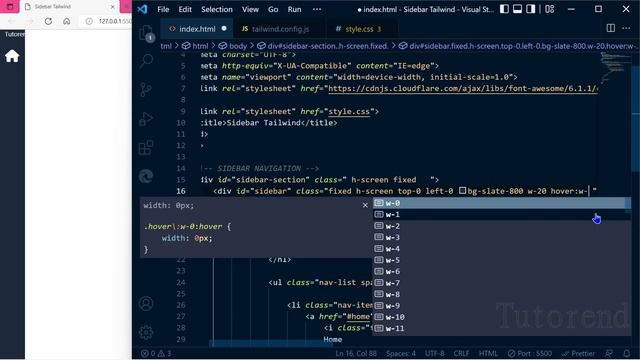Open the Accounts icon in activity bar
The image size is (640, 360).
(146, 303)
